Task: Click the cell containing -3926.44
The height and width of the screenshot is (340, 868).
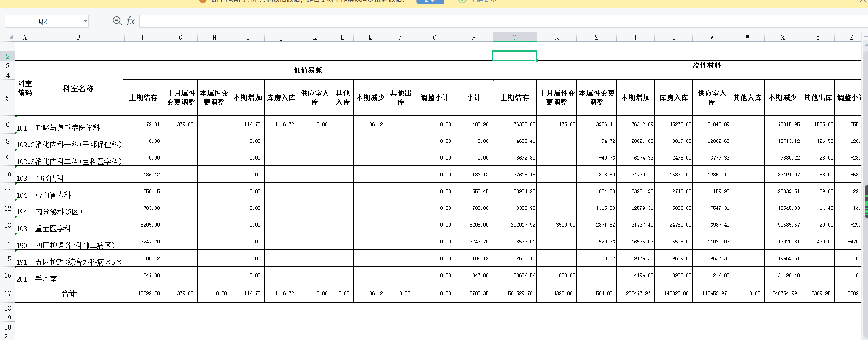Action: click(x=596, y=124)
